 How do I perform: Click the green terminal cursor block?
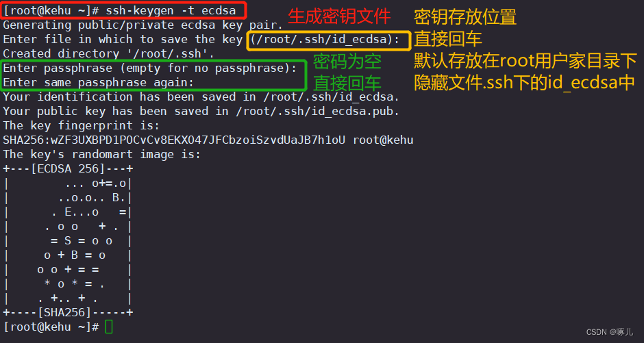click(110, 327)
